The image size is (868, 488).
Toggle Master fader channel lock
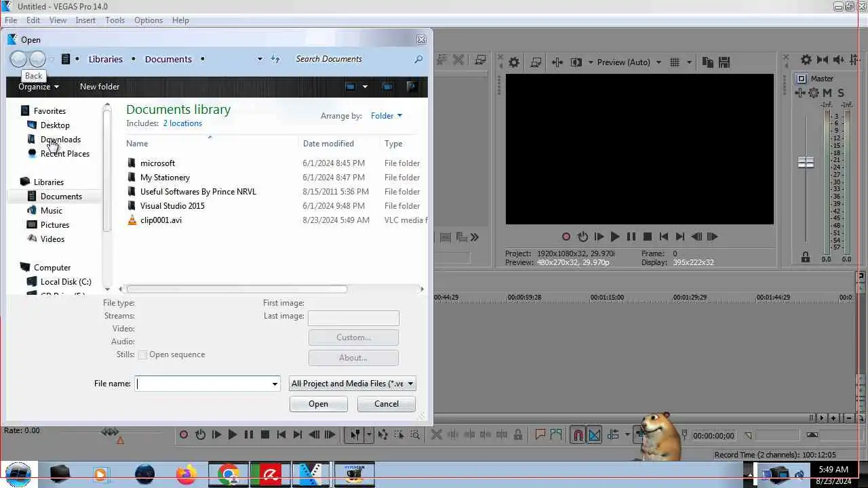click(806, 258)
